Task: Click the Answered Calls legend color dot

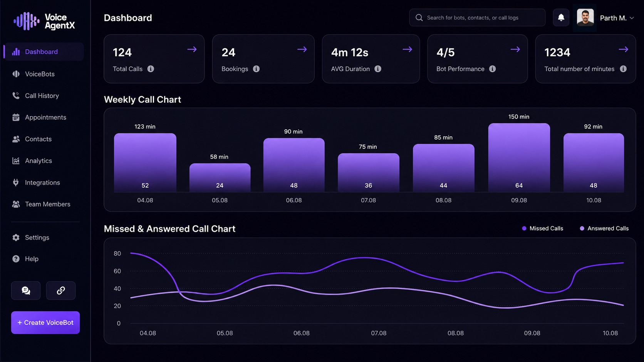Action: 582,229
